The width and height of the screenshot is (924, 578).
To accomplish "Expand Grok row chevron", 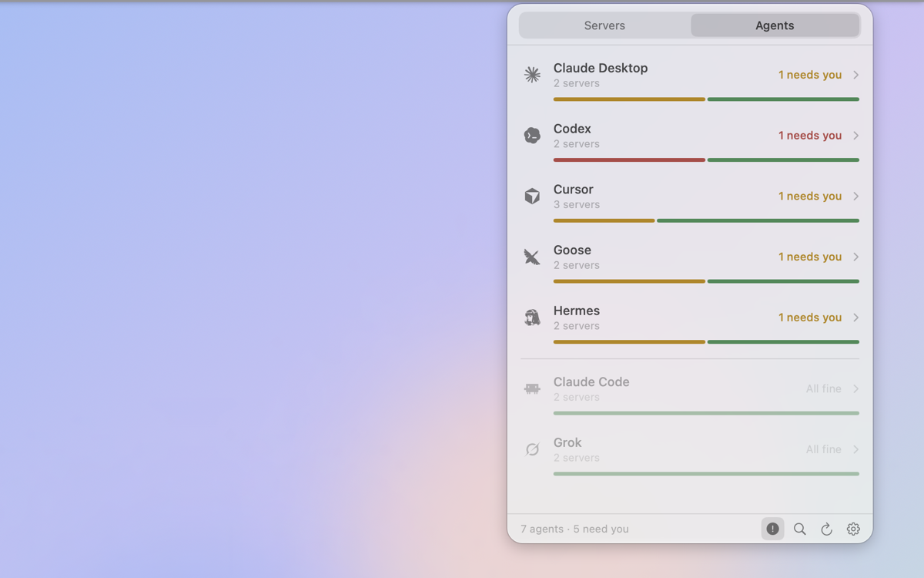I will [x=855, y=449].
